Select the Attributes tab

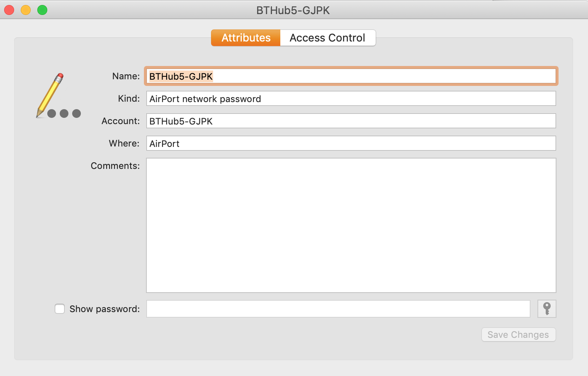246,38
